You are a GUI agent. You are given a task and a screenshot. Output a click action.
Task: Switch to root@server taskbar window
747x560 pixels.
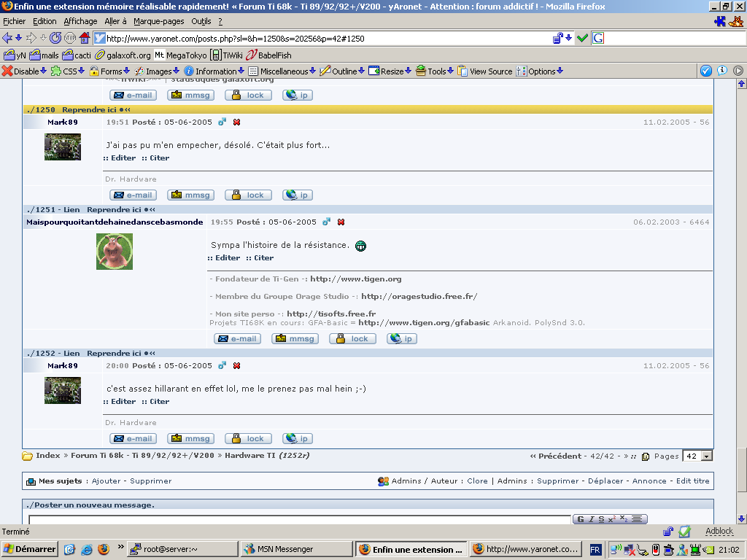182,549
